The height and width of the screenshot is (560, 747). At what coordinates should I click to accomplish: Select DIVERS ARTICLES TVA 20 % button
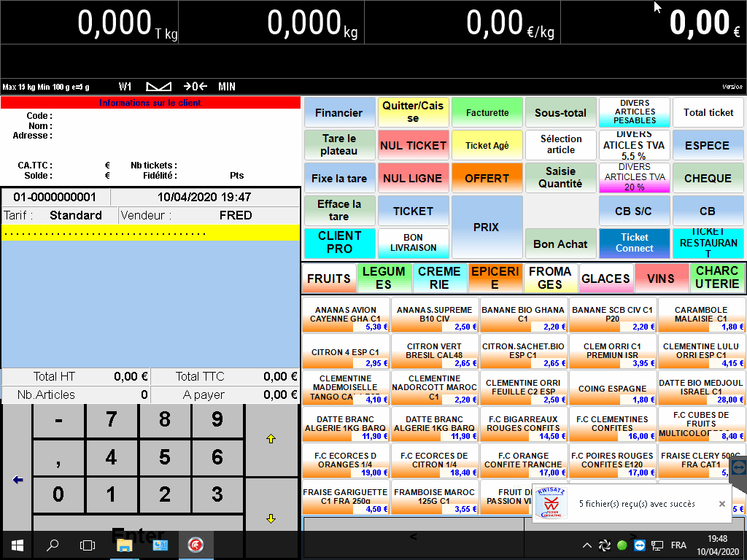[634, 178]
